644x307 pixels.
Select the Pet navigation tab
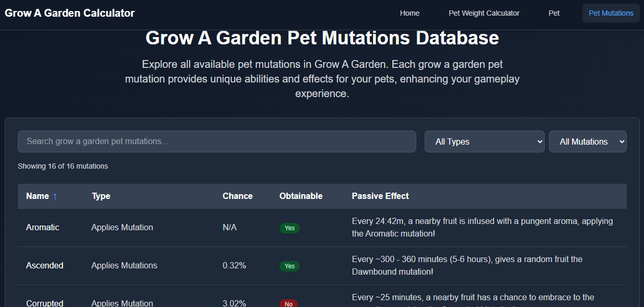(554, 13)
